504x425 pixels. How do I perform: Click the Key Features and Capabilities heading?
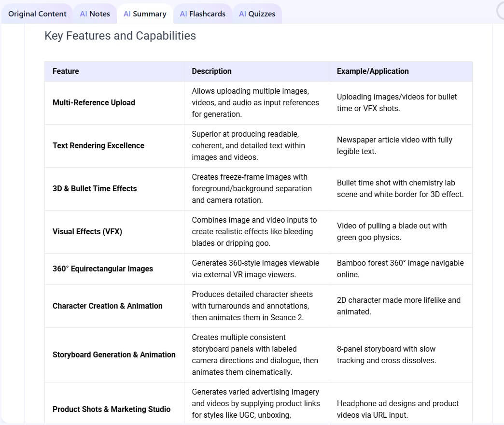(120, 36)
